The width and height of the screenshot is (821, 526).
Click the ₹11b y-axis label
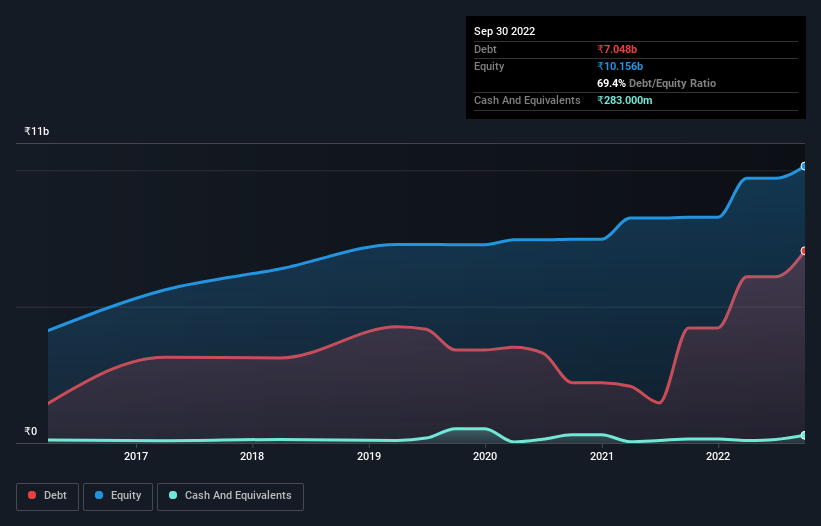[x=37, y=131]
